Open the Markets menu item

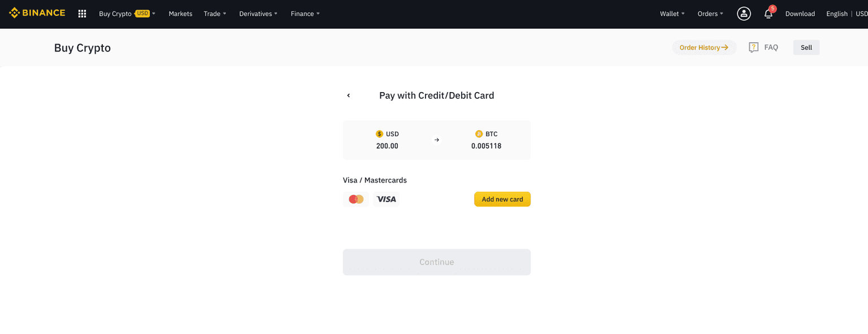point(180,14)
